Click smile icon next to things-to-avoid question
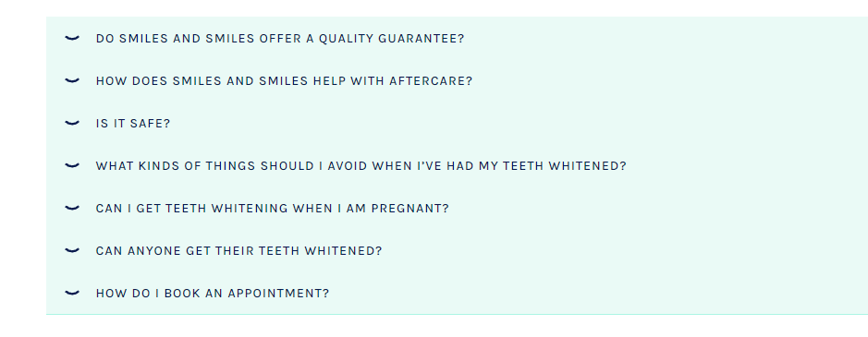This screenshot has width=868, height=337. coord(72,165)
